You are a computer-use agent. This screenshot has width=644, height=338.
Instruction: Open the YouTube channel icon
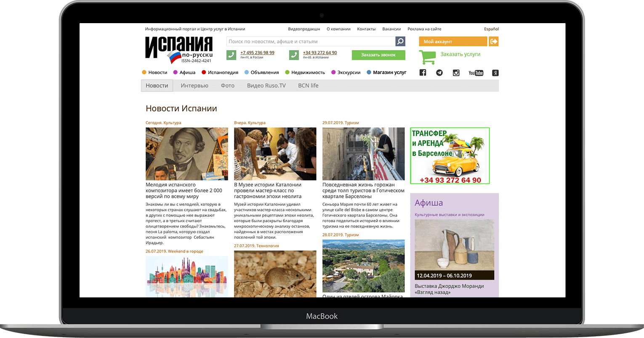coord(476,73)
